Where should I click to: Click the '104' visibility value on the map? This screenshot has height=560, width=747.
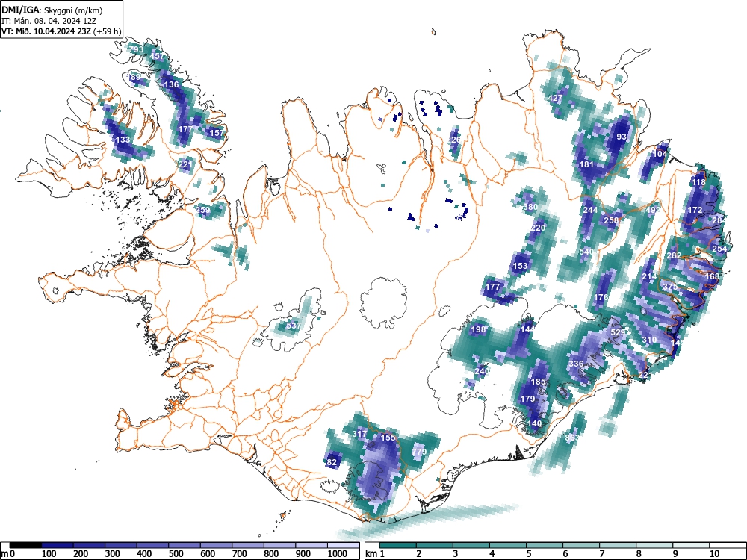tap(660, 154)
